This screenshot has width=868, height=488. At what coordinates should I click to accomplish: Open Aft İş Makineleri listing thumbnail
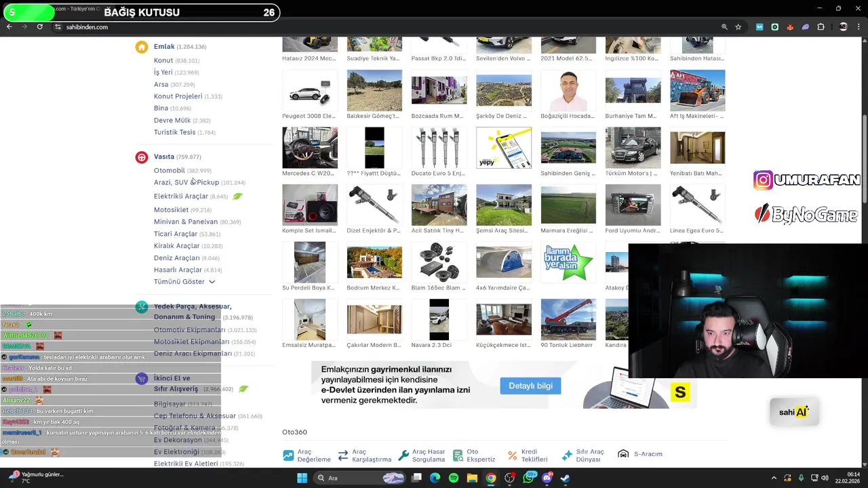tap(697, 91)
